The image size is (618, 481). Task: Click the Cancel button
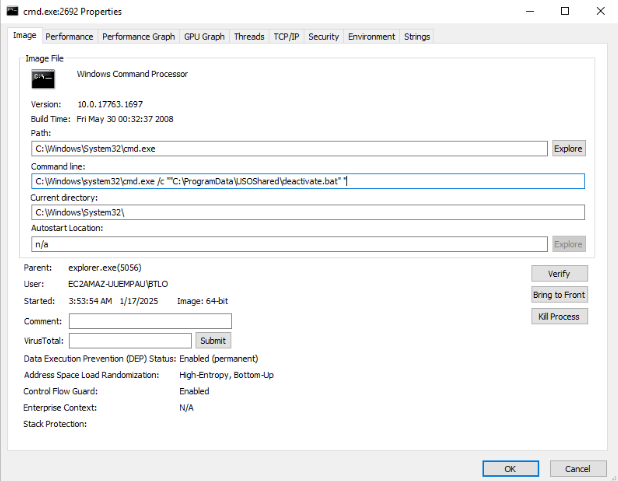pyautogui.click(x=578, y=468)
